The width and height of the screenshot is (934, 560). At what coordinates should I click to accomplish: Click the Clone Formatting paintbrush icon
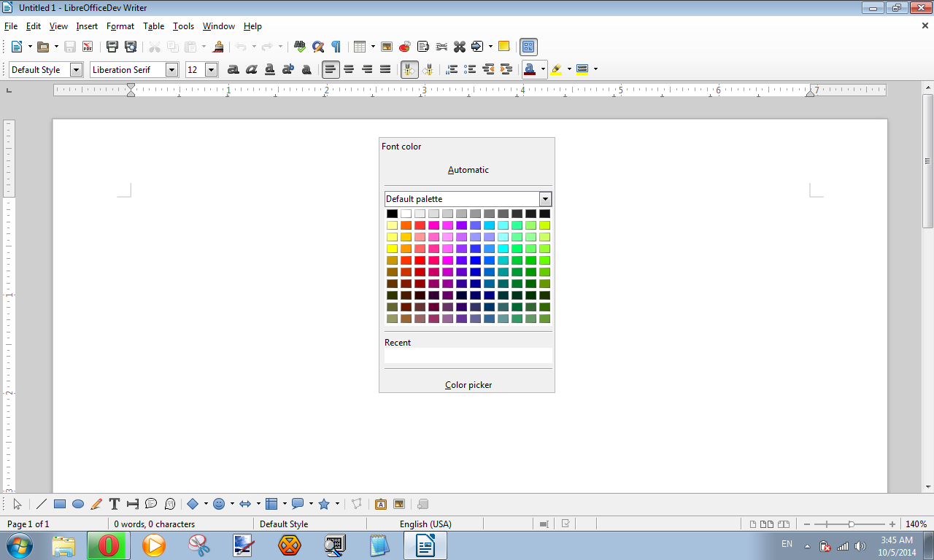pos(217,47)
